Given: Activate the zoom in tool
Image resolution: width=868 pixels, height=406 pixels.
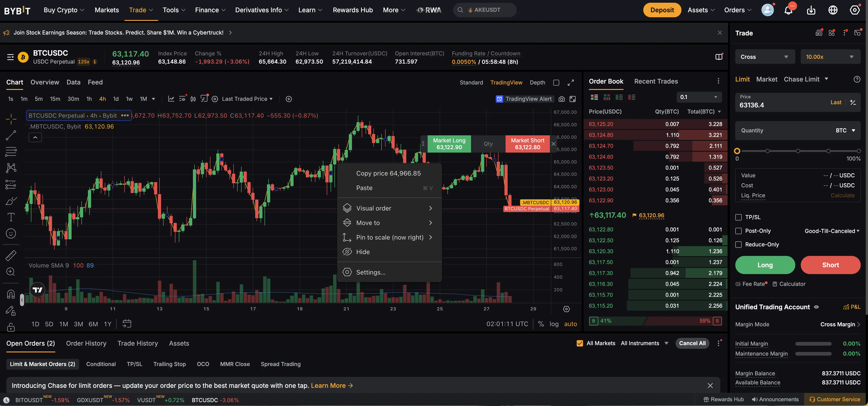Looking at the screenshot, I should click(11, 272).
